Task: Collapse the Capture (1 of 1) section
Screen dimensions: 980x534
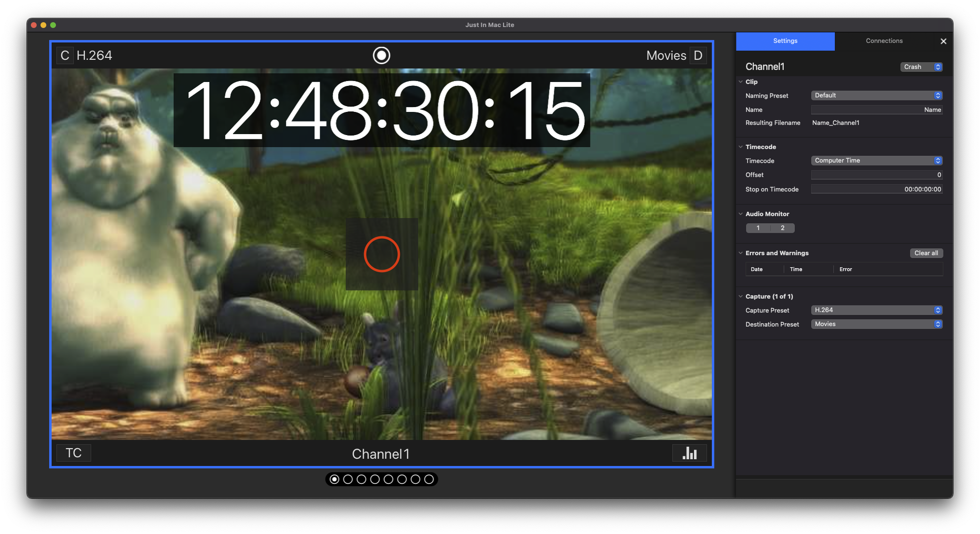Action: click(x=741, y=297)
